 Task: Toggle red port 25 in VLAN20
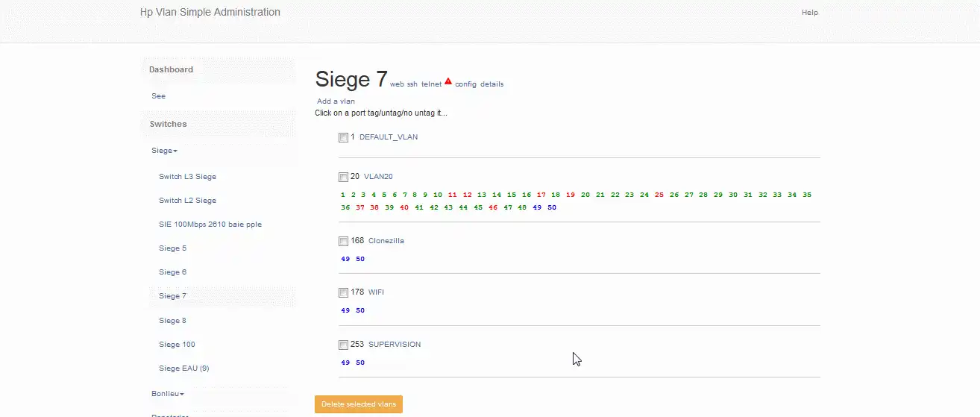pyautogui.click(x=659, y=195)
